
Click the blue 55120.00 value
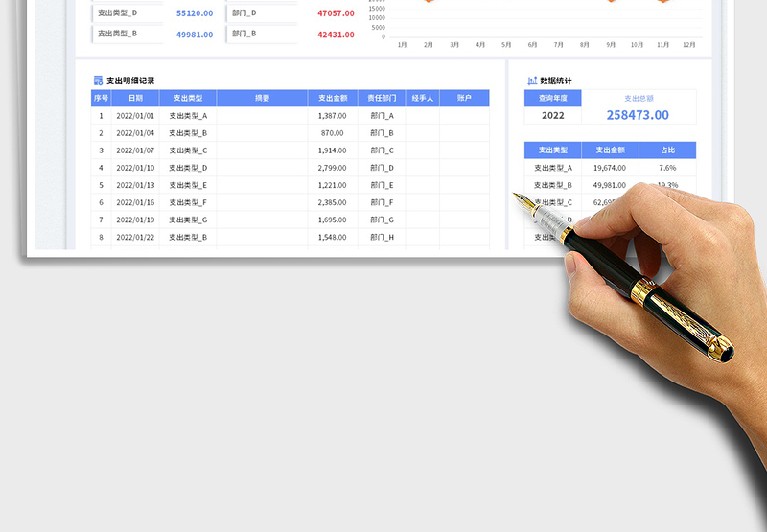[195, 13]
